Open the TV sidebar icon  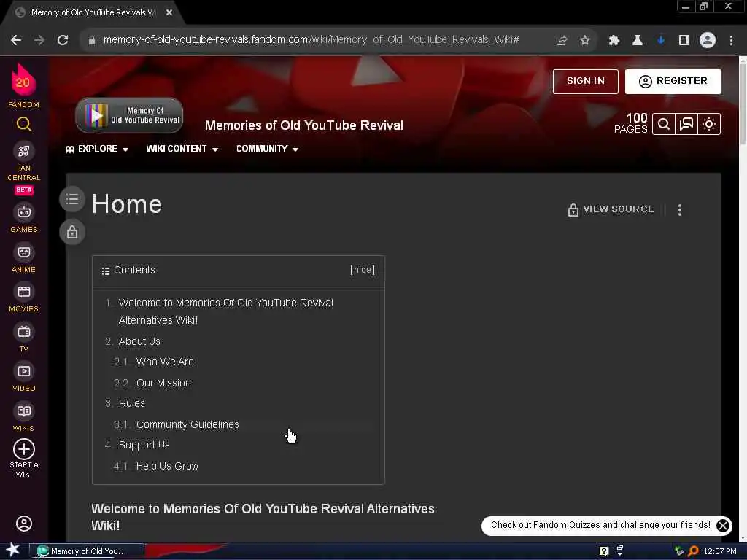(24, 332)
